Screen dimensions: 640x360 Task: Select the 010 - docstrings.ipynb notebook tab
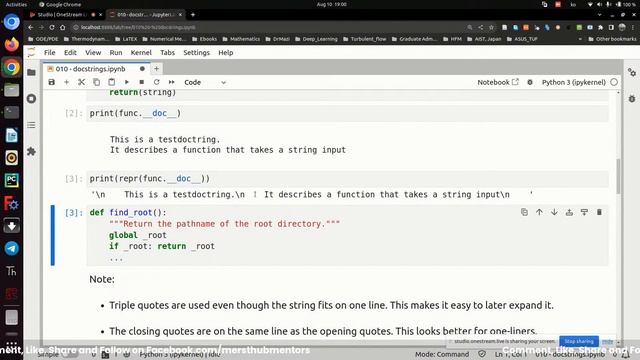pos(96,69)
